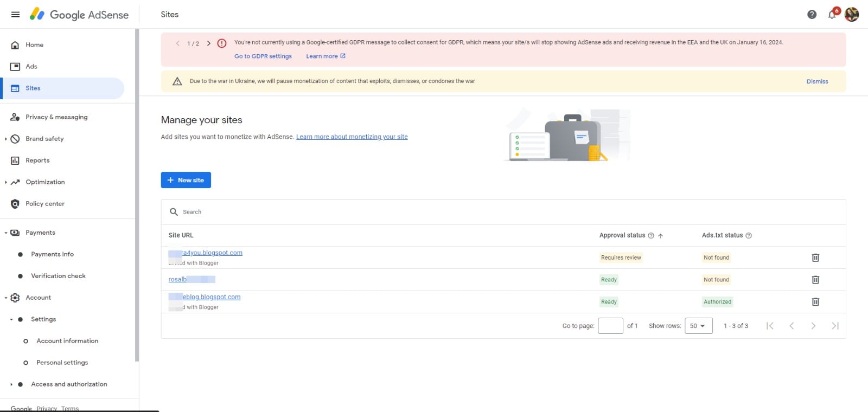
Task: Open Account information in sidebar
Action: (67, 341)
